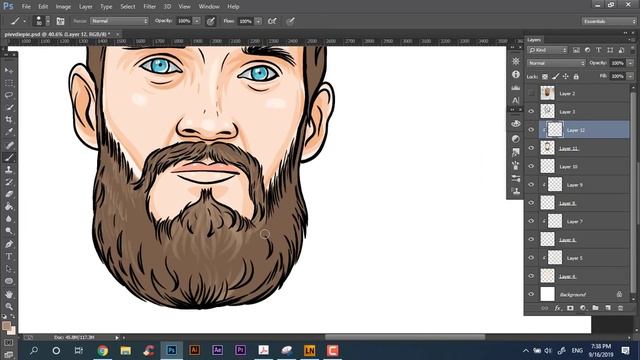The height and width of the screenshot is (360, 640).
Task: Hide Layer 12 eye icon
Action: pos(531,130)
